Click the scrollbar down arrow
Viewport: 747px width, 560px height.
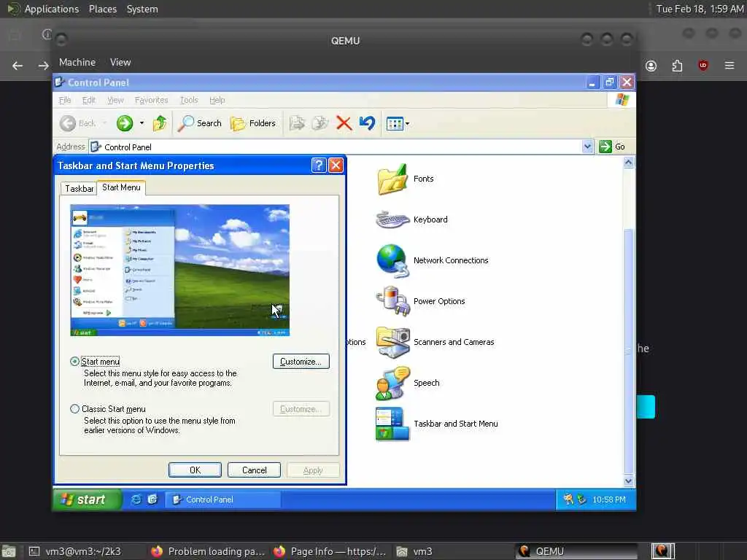628,481
